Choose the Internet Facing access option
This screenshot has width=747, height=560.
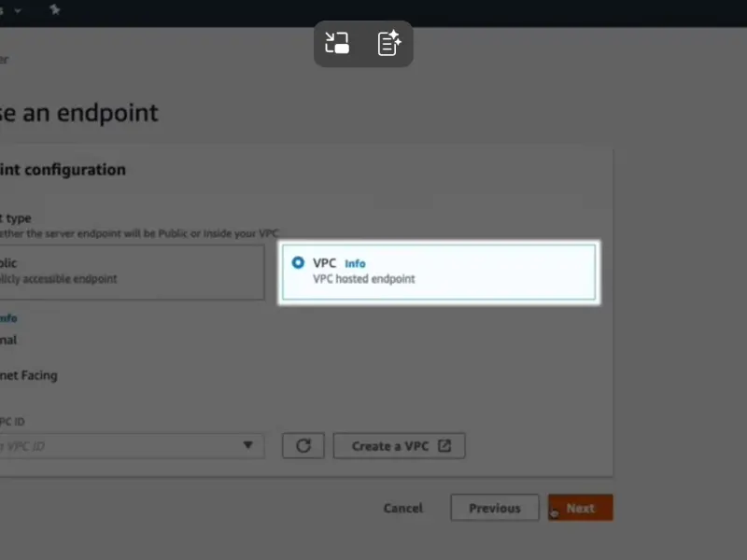tap(28, 375)
